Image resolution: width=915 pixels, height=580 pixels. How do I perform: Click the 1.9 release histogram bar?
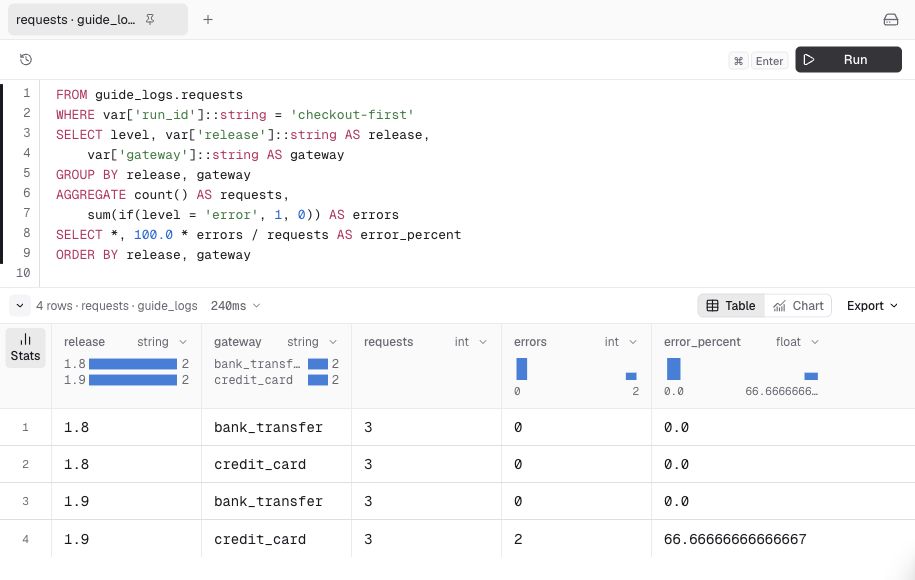(x=132, y=380)
